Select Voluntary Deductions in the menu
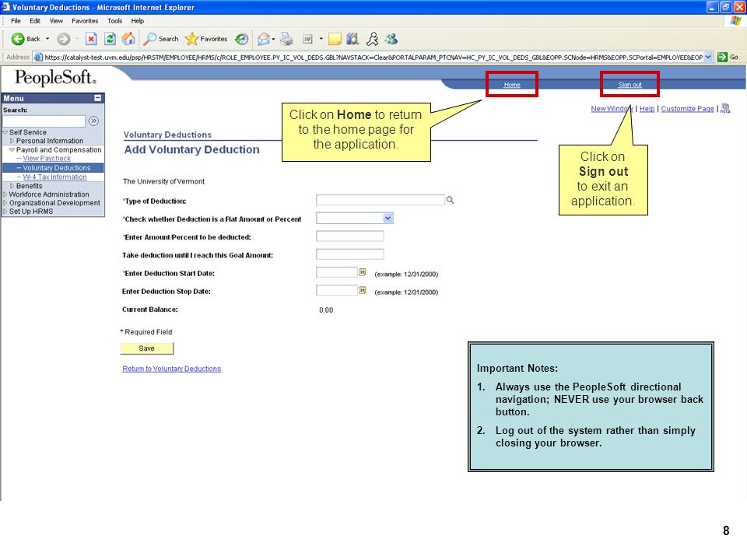747x560 pixels. [x=57, y=168]
